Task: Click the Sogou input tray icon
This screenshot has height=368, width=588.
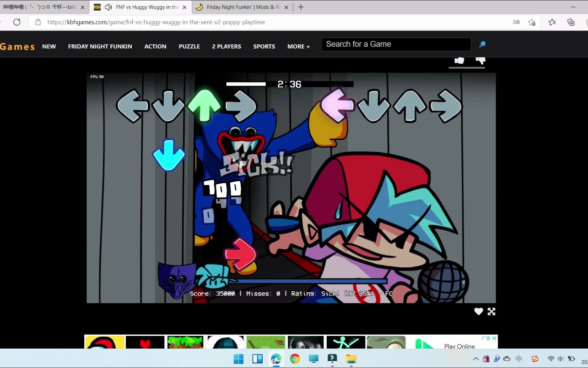Action: 535,359
